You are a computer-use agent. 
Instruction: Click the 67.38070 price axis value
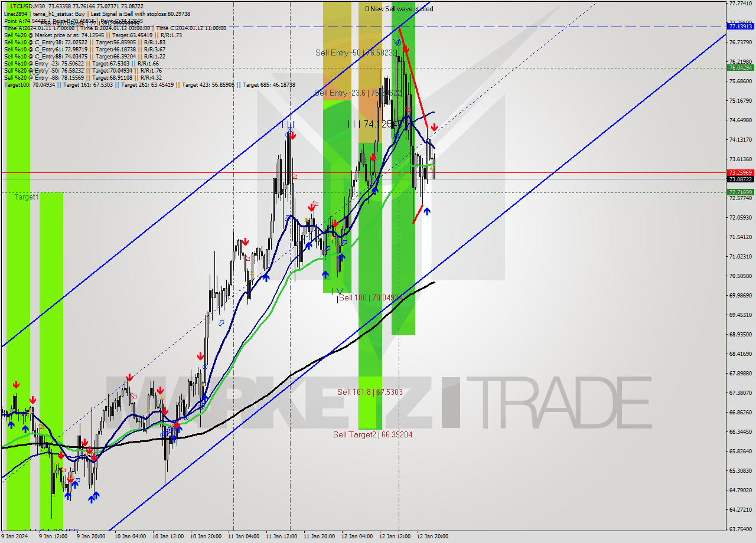click(740, 392)
